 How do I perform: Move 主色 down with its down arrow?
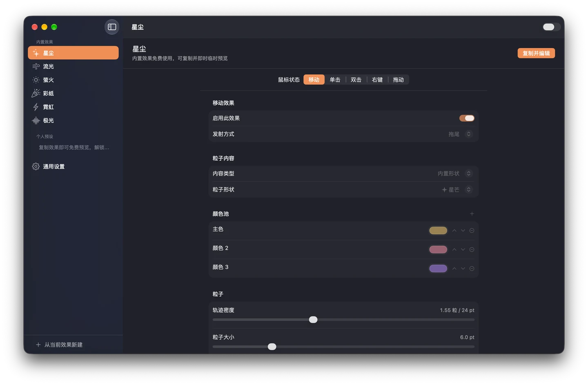463,231
